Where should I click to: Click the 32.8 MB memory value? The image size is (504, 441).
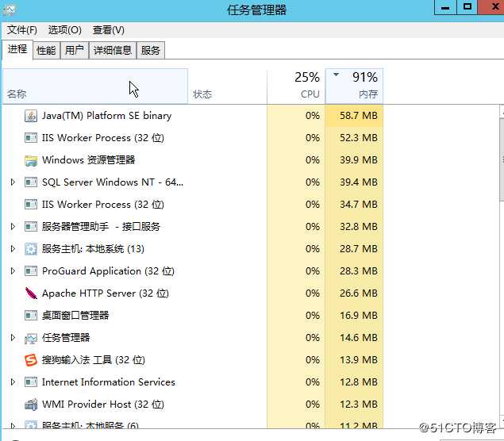[359, 226]
